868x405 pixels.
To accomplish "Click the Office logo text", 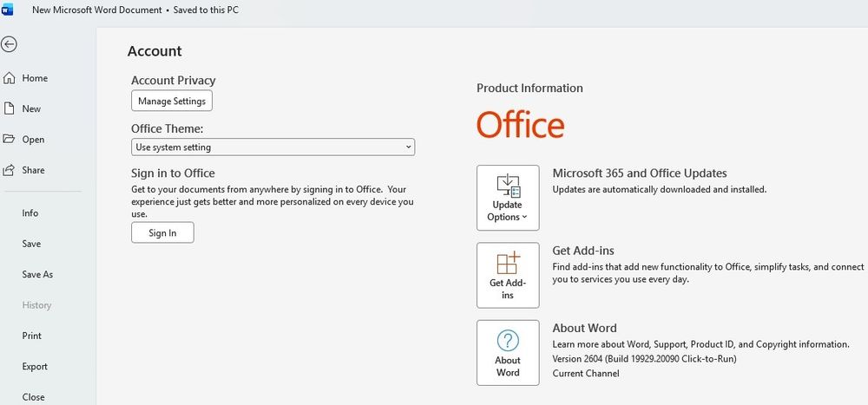I will pyautogui.click(x=520, y=125).
